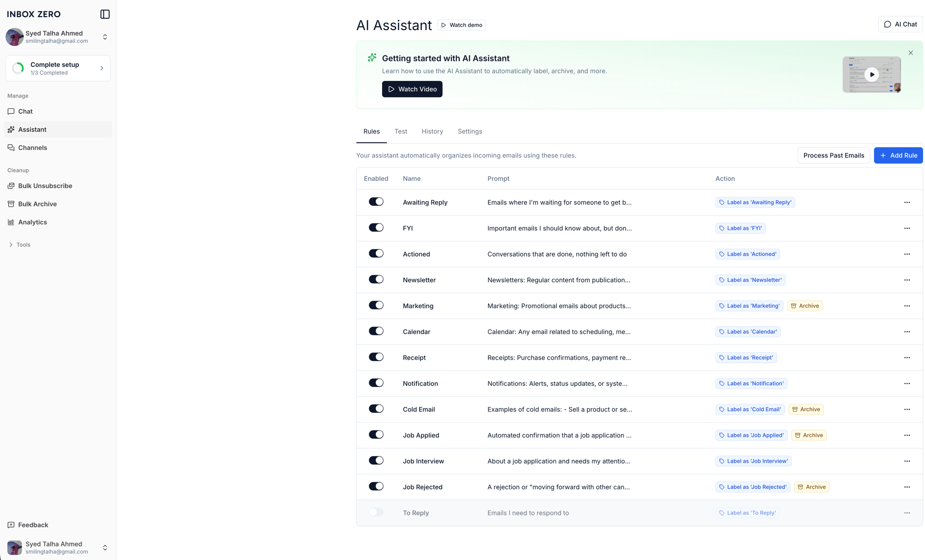The height and width of the screenshot is (560, 925).
Task: Open the bottom account menu chevrons
Action: coord(105,548)
